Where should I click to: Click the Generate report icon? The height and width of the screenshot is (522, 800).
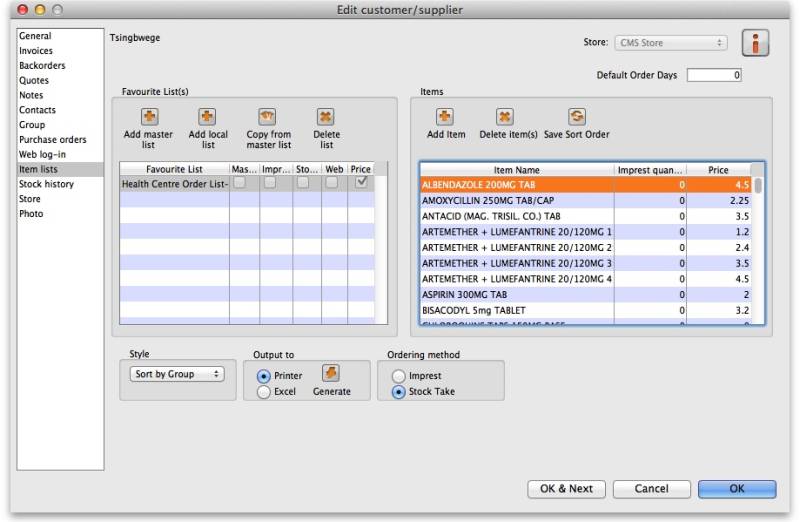[331, 374]
